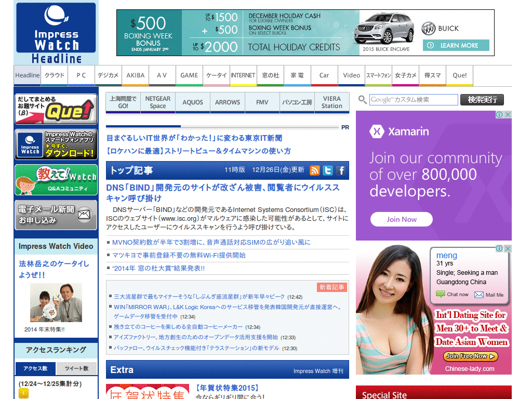532x399 pixels.
Task: Click the Xamarin logo in the ad
Action: pyautogui.click(x=399, y=131)
